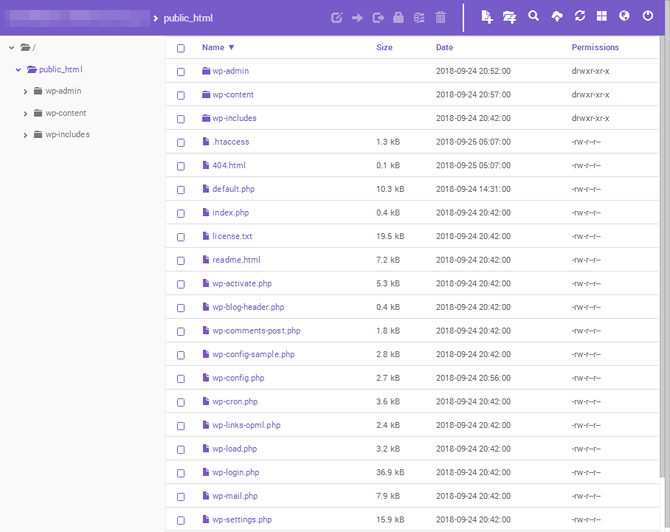Open the wp-blog-header.php file name
The height and width of the screenshot is (532, 670).
point(248,307)
